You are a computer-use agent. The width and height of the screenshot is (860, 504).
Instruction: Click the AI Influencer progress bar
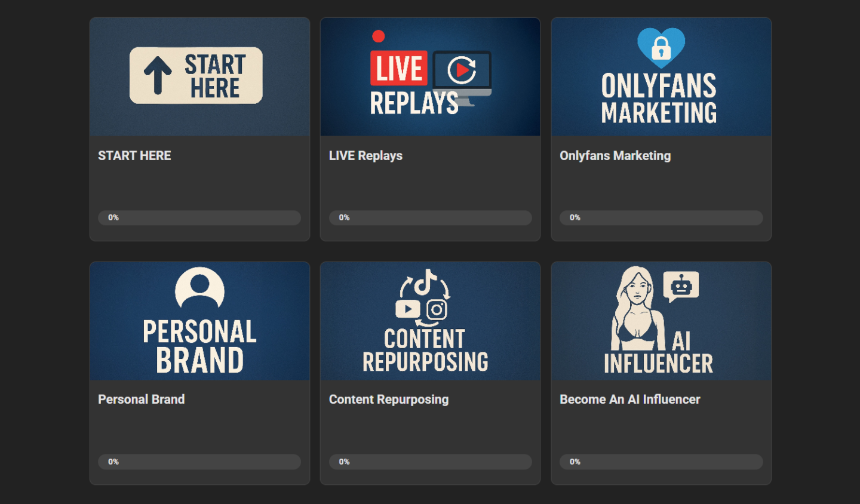click(x=661, y=462)
